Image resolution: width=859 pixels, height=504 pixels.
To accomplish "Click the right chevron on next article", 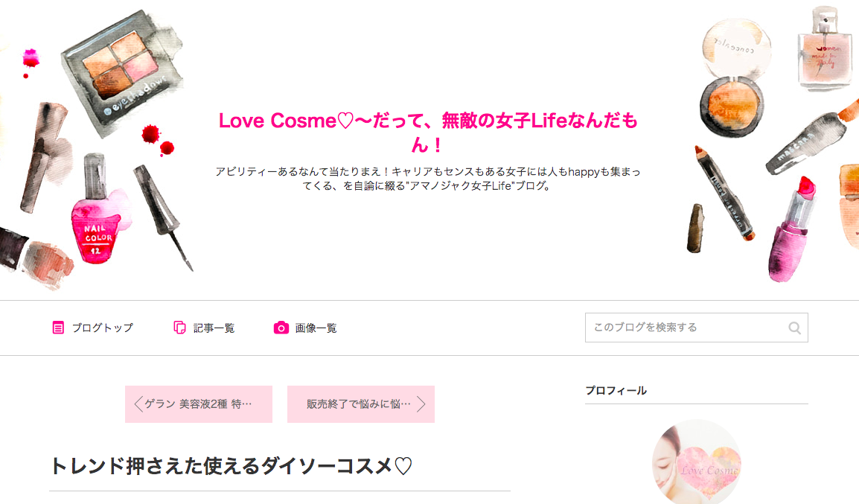I will click(421, 404).
